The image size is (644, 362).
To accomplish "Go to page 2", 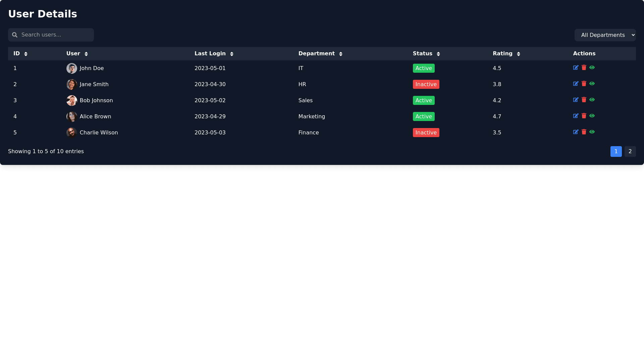I will [630, 152].
